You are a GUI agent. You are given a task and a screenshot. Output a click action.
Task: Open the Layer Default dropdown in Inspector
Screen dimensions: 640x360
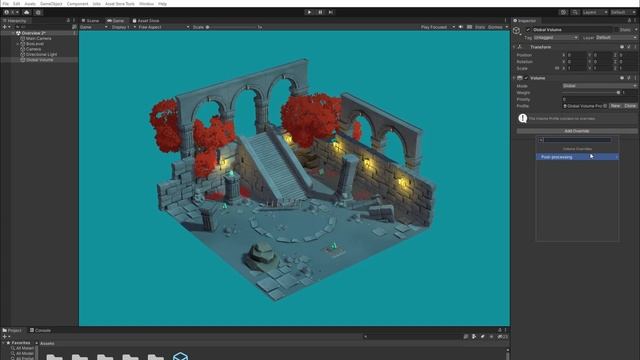point(616,38)
